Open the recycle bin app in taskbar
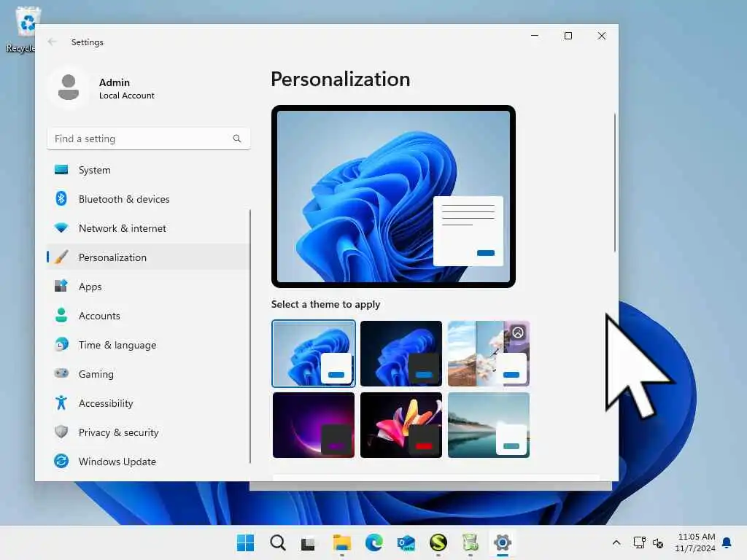 (471, 542)
